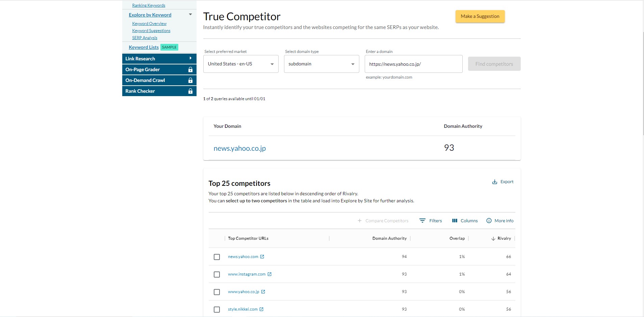This screenshot has width=644, height=317.
Task: Click Rivalry value 64 for www.instagram.com
Action: point(509,274)
